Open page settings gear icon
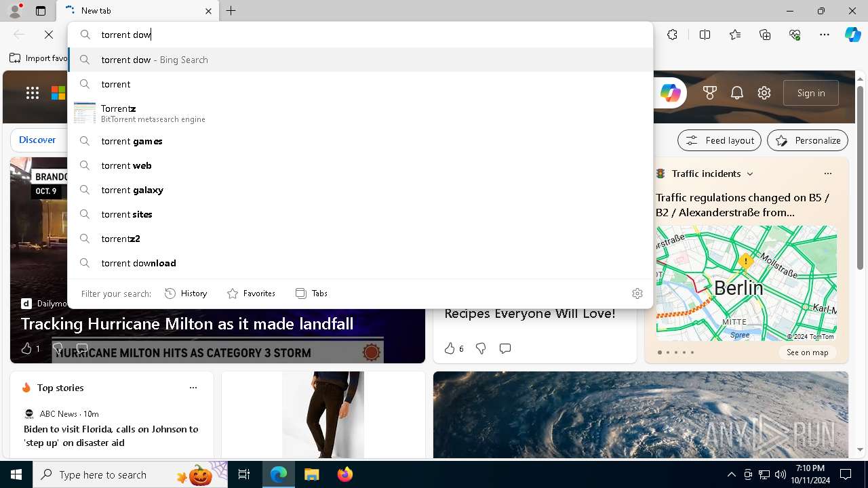The image size is (868, 488). pyautogui.click(x=764, y=94)
